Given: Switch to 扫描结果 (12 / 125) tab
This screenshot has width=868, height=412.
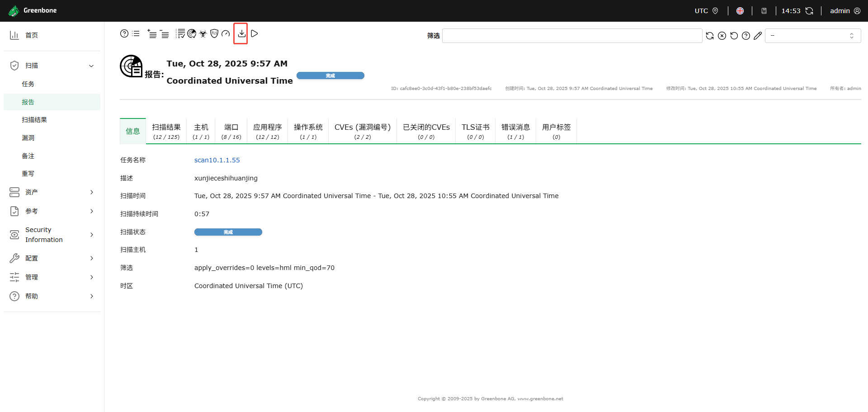Looking at the screenshot, I should pos(166,131).
